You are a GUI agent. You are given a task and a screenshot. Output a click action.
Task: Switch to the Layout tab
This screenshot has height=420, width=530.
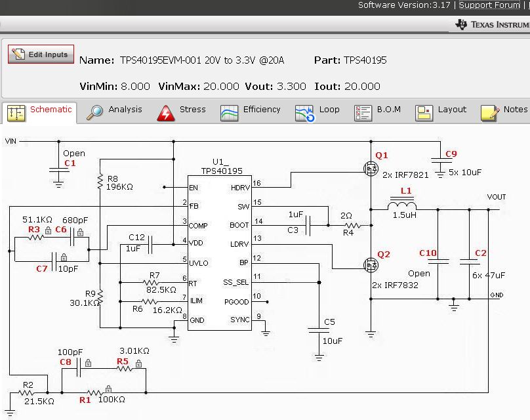coord(440,113)
